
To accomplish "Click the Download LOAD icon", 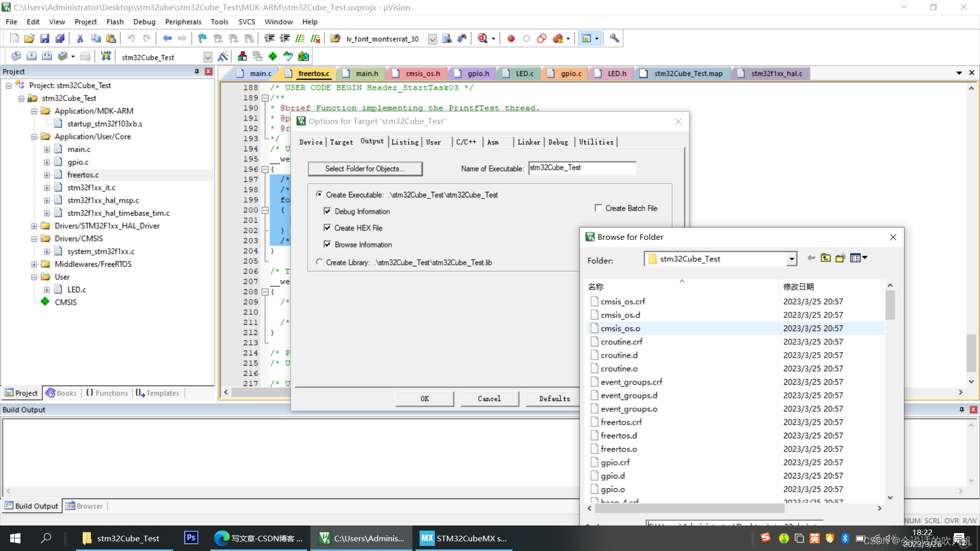I will [x=106, y=56].
